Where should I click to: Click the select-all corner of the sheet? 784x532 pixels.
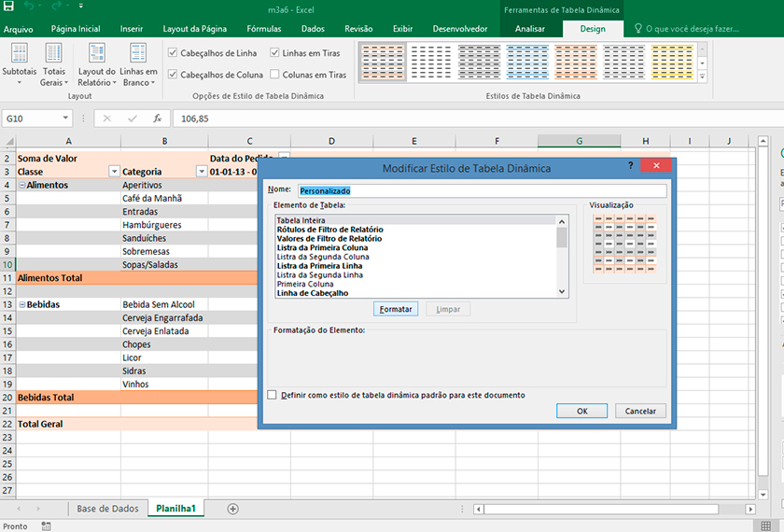pos(9,142)
